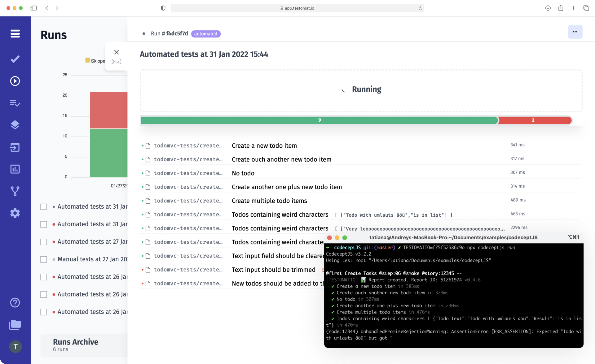Check the box beside 'Manual tests at 27 Jan'
The height and width of the screenshot is (364, 595).
44,259
